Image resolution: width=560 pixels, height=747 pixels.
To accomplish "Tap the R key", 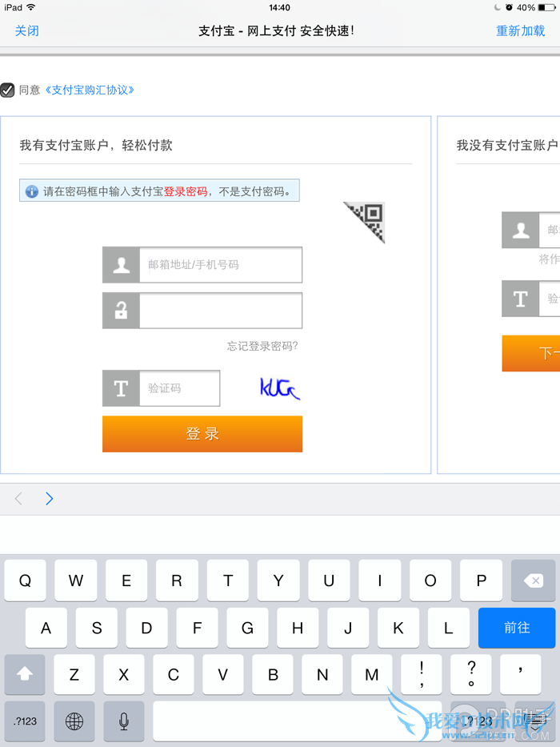I will point(177,580).
